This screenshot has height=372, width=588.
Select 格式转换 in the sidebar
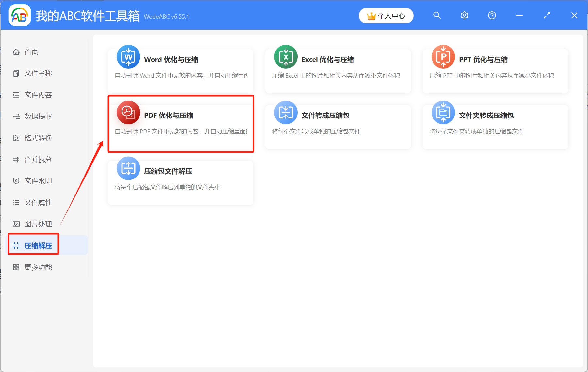pos(38,138)
